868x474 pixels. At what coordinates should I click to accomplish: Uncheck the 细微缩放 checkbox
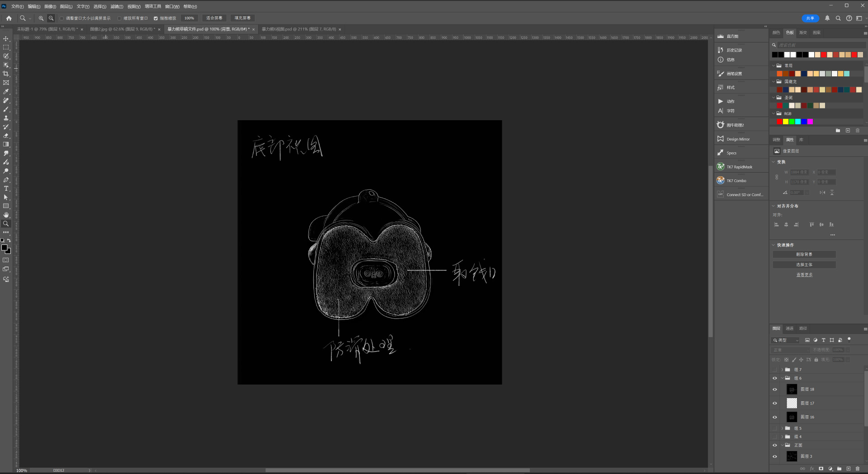coord(156,19)
